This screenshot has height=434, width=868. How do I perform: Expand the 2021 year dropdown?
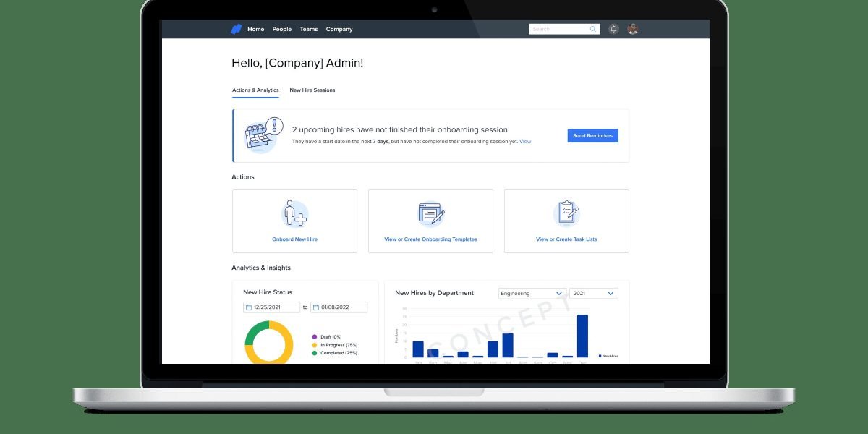point(610,293)
